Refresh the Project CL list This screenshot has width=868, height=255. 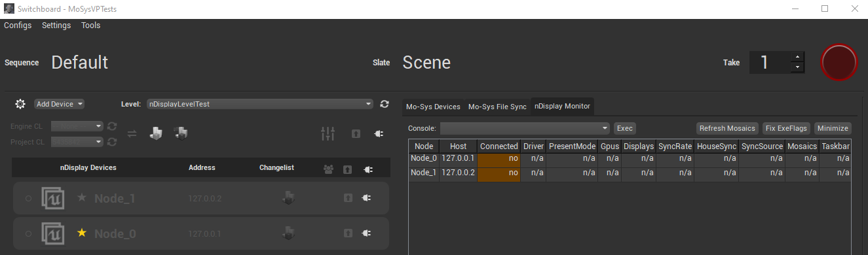[112, 142]
